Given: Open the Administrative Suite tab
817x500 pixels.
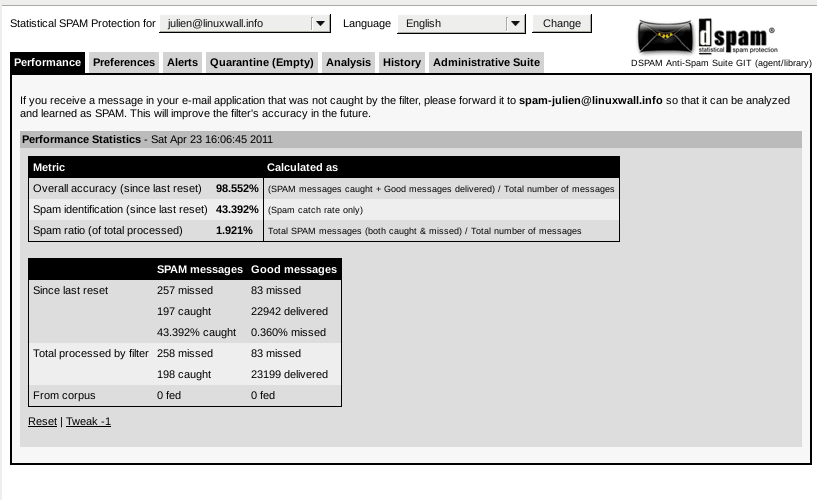Looking at the screenshot, I should (x=486, y=62).
